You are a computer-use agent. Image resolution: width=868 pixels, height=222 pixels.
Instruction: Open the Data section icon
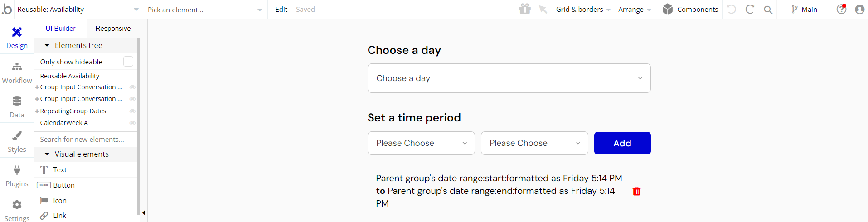(x=17, y=101)
